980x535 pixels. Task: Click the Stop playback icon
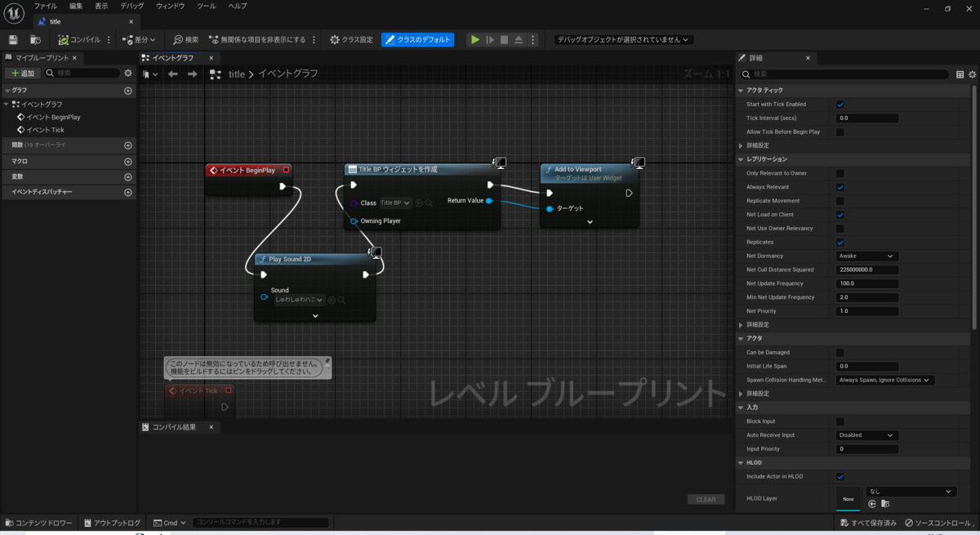(x=504, y=39)
